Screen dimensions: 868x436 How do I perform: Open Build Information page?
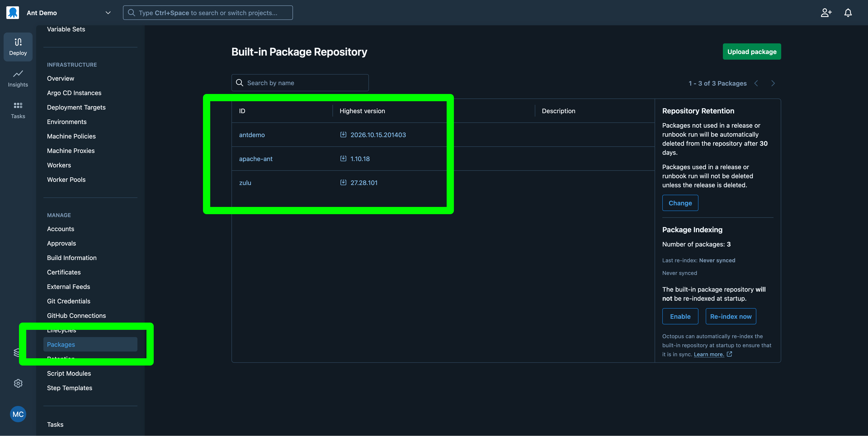tap(72, 258)
